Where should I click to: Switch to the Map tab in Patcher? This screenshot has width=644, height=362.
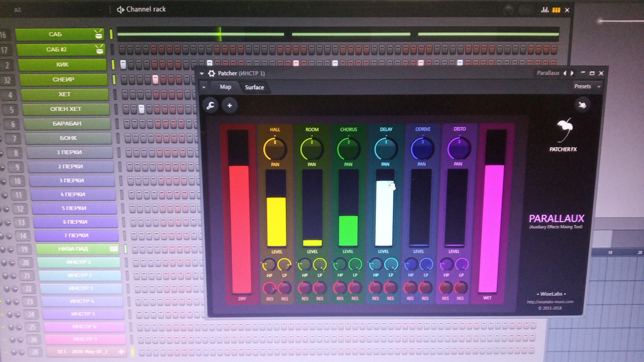click(x=225, y=87)
